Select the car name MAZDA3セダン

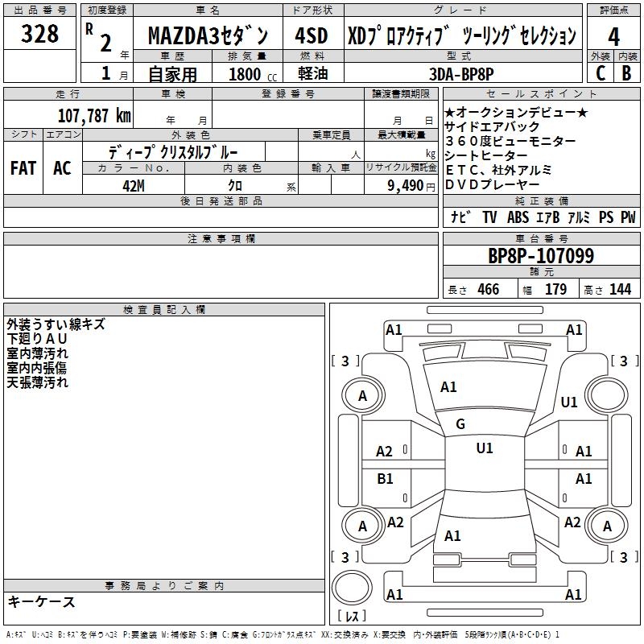208,35
